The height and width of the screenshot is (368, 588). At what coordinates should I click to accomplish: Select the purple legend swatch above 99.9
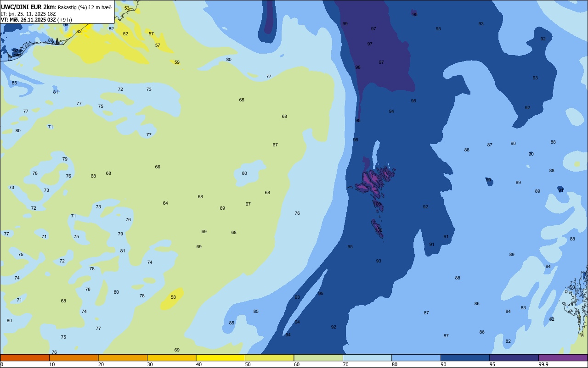(563, 357)
